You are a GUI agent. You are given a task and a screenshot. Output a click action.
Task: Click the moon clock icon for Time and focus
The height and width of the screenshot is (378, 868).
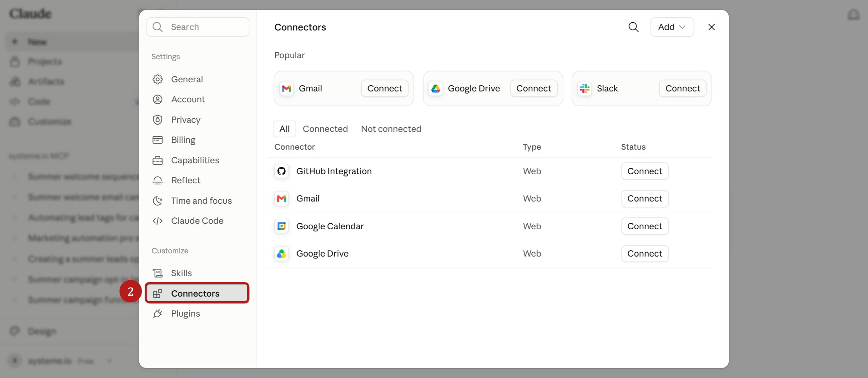pyautogui.click(x=158, y=201)
